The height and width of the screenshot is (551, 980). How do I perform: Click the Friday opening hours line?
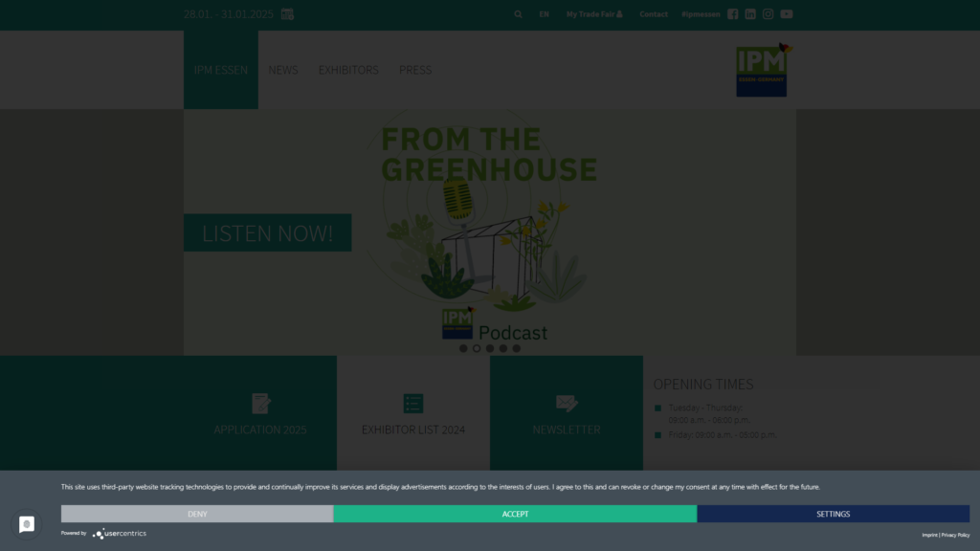pos(722,435)
